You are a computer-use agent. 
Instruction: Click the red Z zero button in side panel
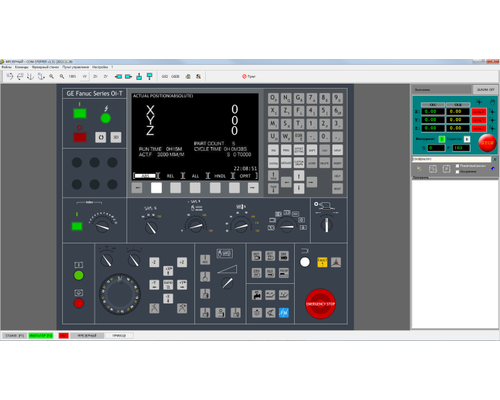(x=479, y=128)
